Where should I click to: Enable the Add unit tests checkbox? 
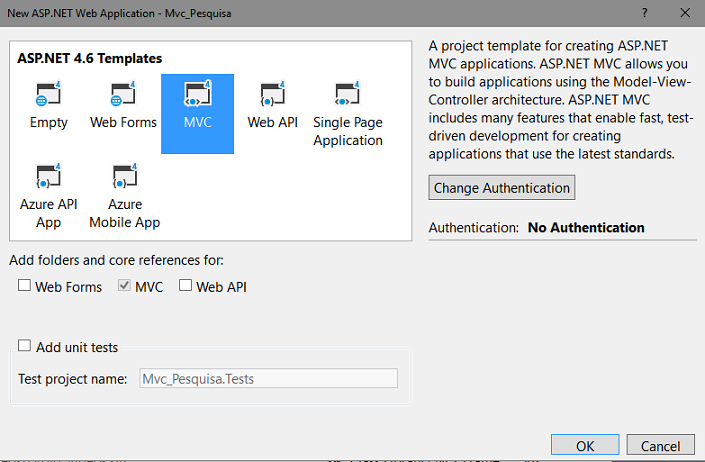(24, 346)
